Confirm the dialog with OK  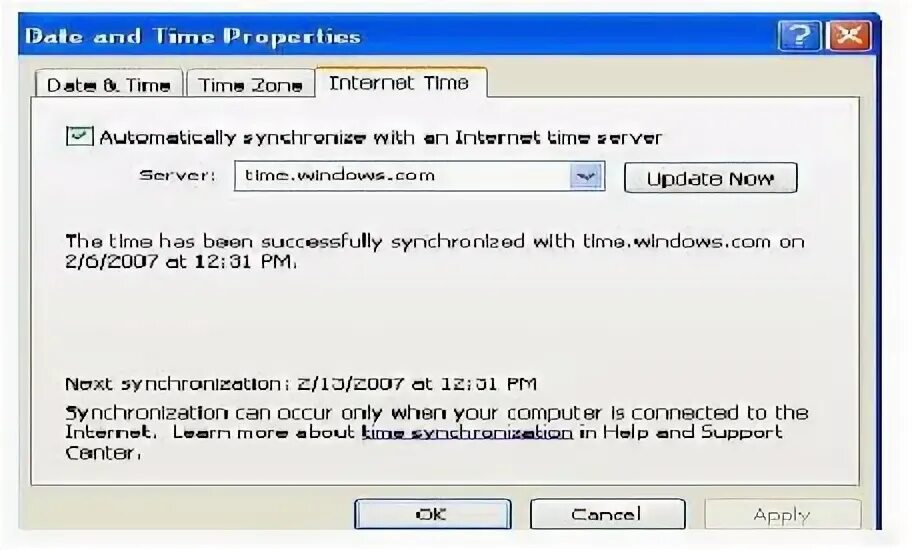[x=432, y=514]
